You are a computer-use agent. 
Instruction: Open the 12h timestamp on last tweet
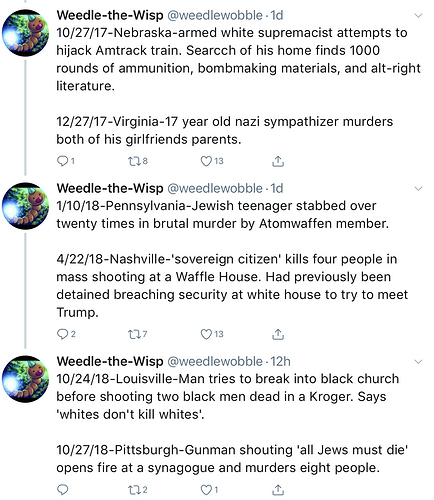pos(280,361)
